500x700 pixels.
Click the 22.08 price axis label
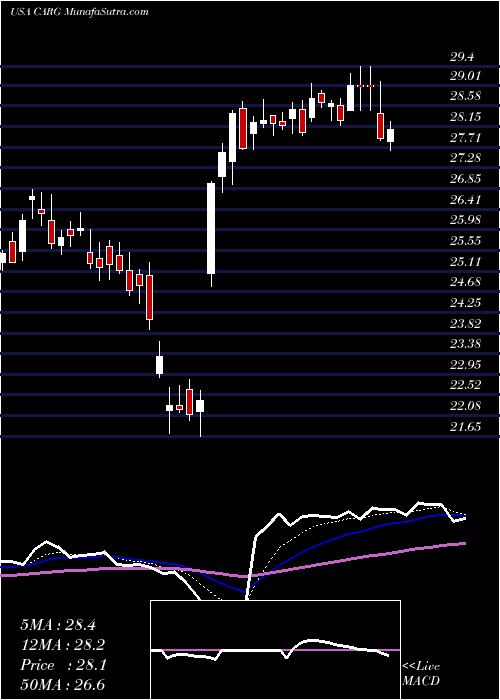point(465,406)
